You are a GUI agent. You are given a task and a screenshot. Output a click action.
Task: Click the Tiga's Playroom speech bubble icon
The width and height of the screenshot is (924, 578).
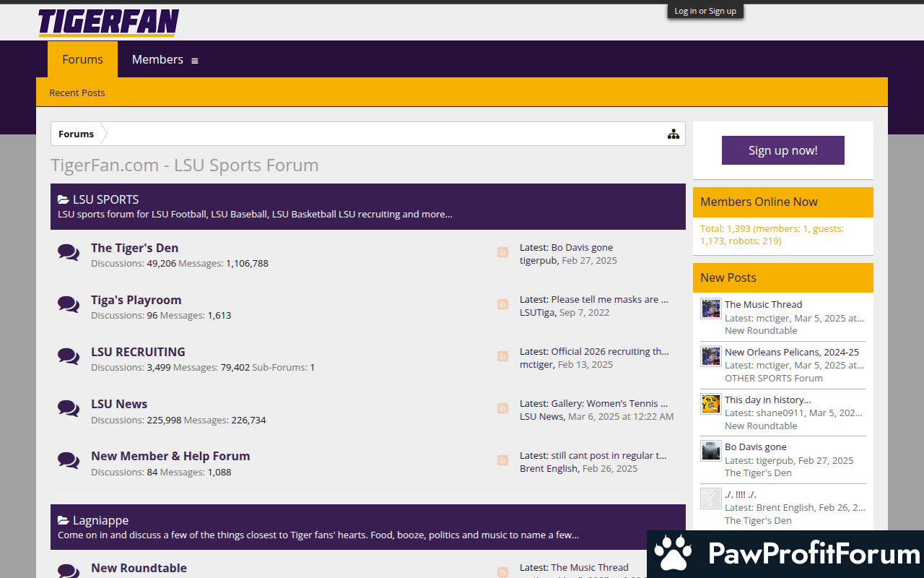pos(69,304)
